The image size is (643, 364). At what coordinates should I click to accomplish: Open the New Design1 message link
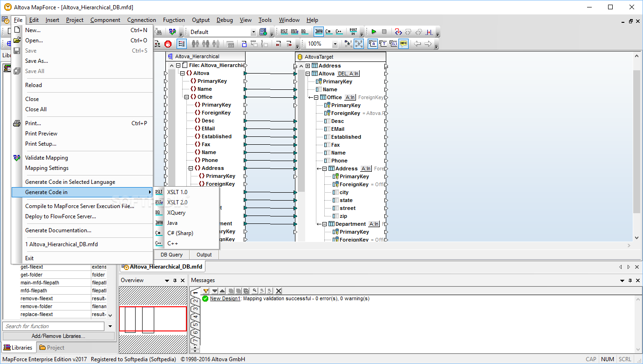225,298
